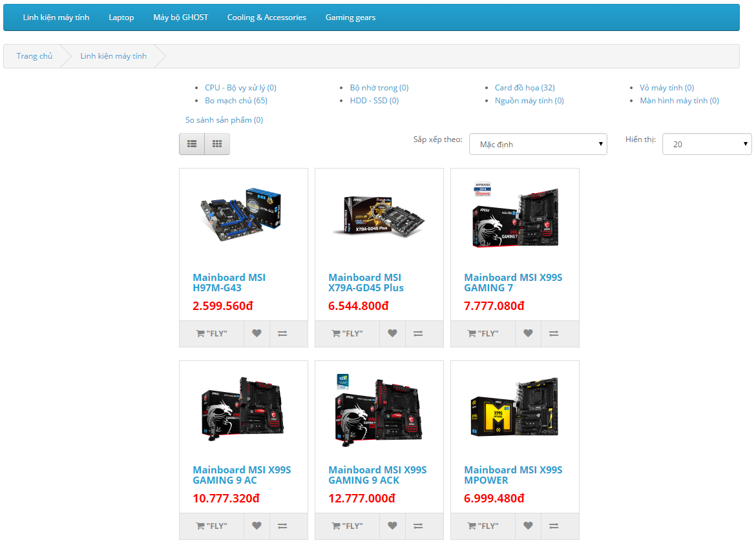
Task: Open Mainboard MSI X79A-GD45 Plus title
Action: (x=366, y=282)
